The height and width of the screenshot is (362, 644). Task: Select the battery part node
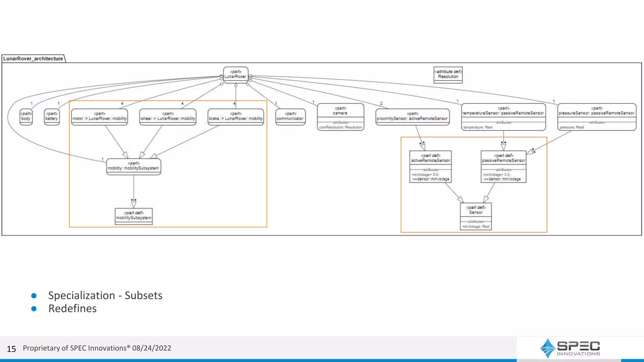tap(52, 117)
